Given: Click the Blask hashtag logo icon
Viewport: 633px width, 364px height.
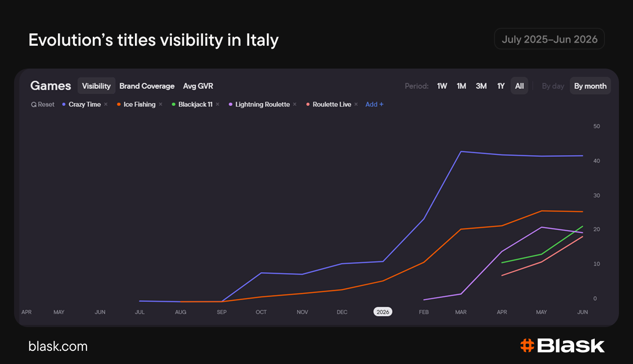Looking at the screenshot, I should [x=527, y=346].
